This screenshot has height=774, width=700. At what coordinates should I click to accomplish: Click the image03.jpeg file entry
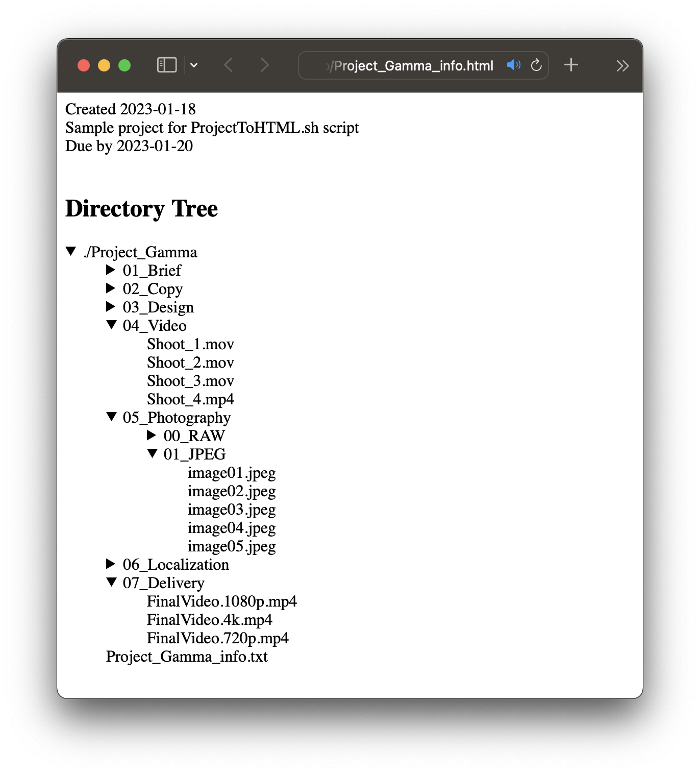click(232, 510)
